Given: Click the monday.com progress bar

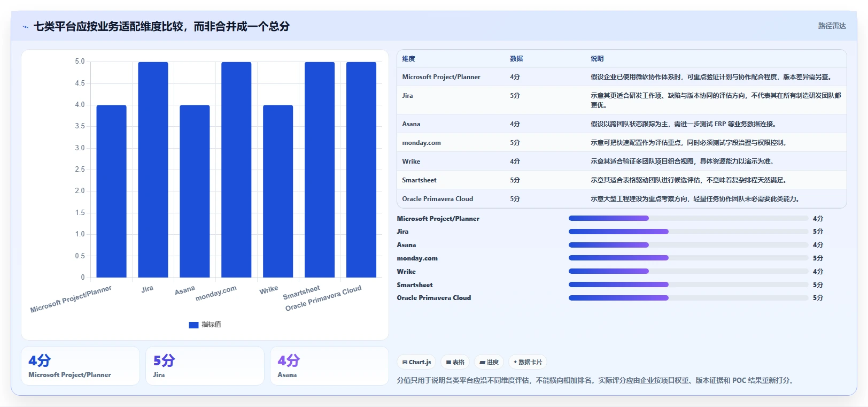Looking at the screenshot, I should pyautogui.click(x=688, y=258).
